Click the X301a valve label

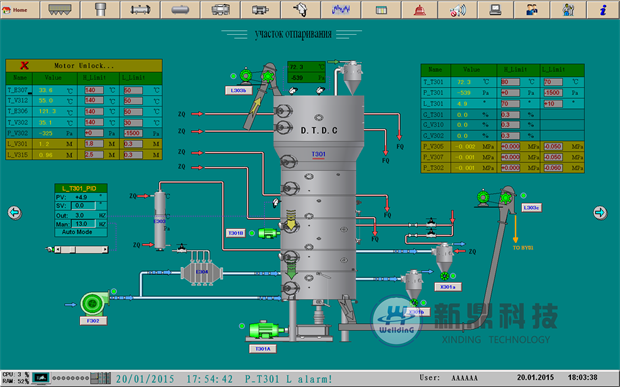click(x=448, y=287)
